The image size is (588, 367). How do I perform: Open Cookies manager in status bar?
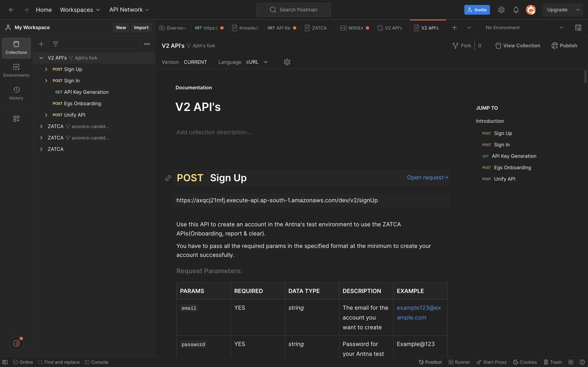(x=525, y=362)
